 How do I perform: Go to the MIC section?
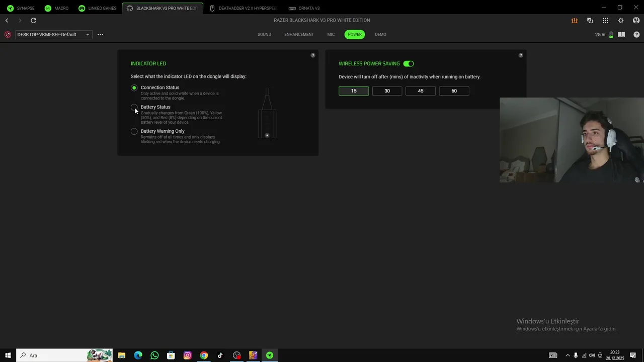tap(331, 35)
